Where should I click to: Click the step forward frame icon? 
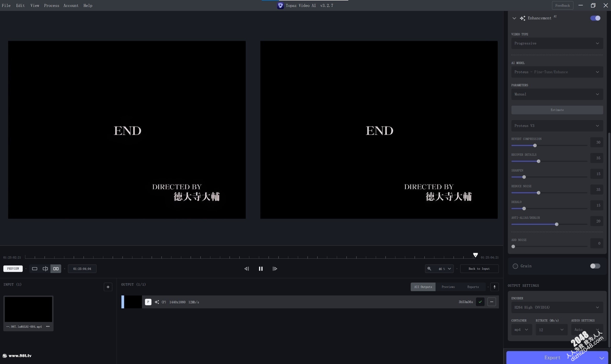point(275,269)
